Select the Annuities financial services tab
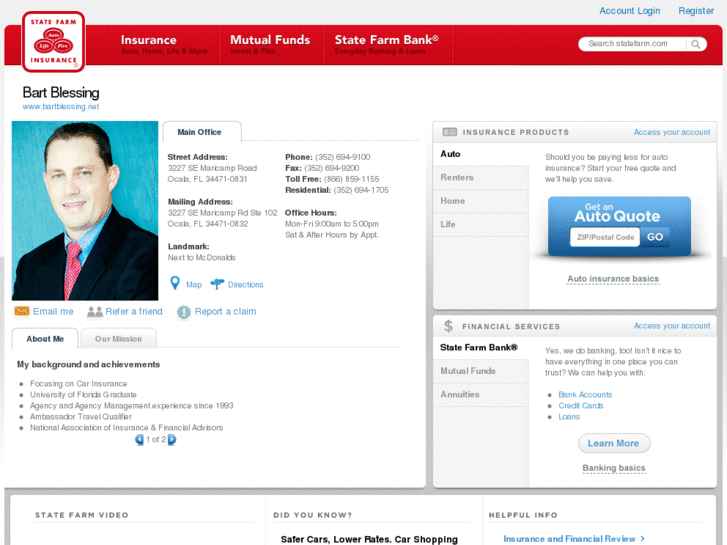The image size is (727, 545). 481,395
